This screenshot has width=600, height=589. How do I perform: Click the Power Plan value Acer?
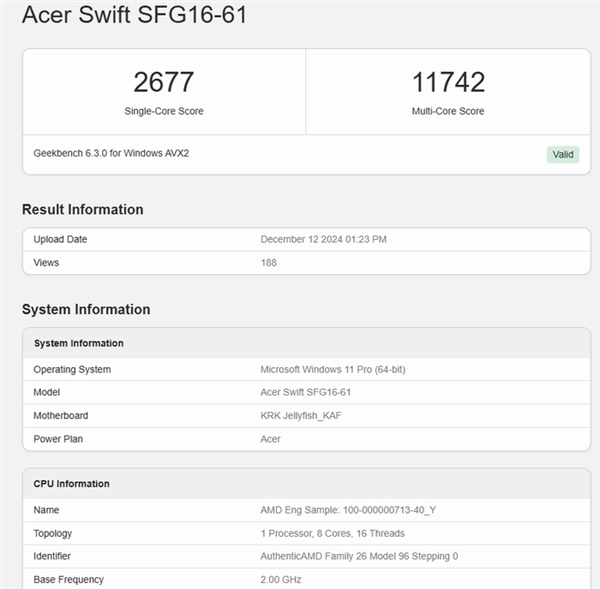coord(271,438)
